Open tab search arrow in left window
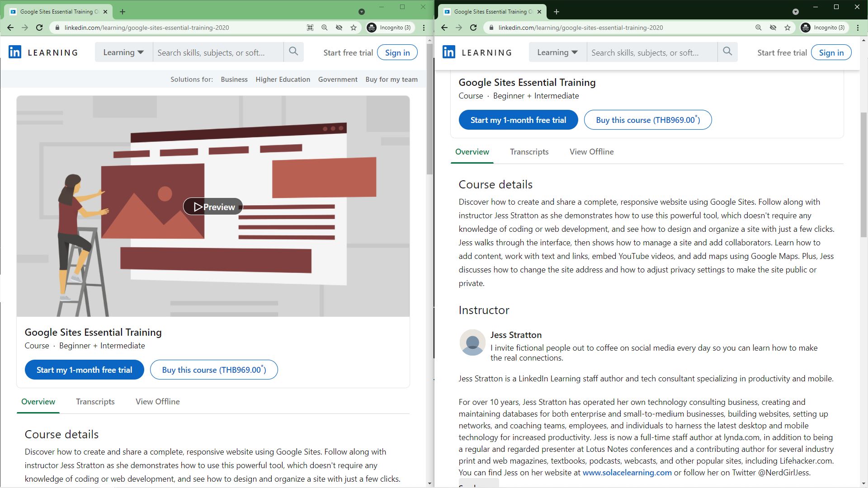The width and height of the screenshot is (868, 488). point(361,12)
